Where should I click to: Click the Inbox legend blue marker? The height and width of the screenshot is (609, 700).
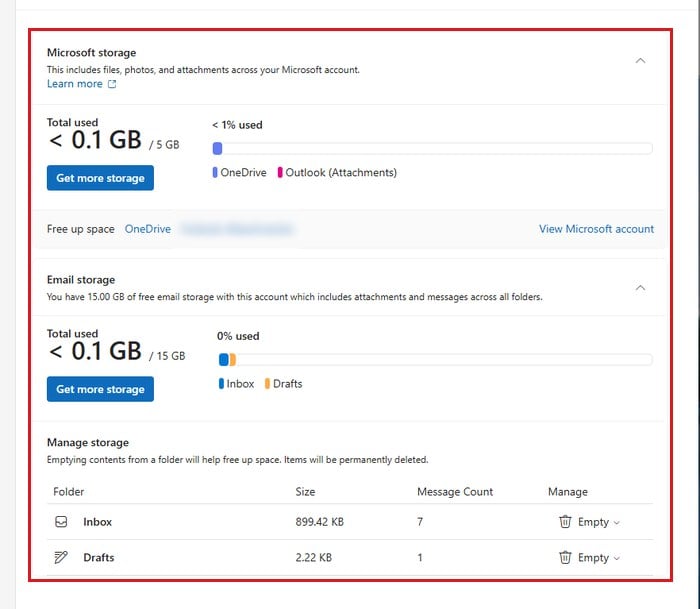pos(221,384)
